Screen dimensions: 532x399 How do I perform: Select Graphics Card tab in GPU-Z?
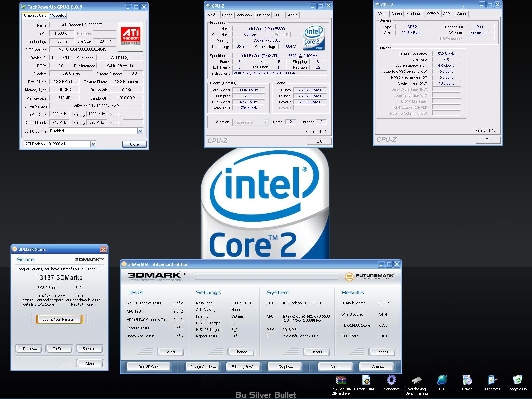pos(35,15)
